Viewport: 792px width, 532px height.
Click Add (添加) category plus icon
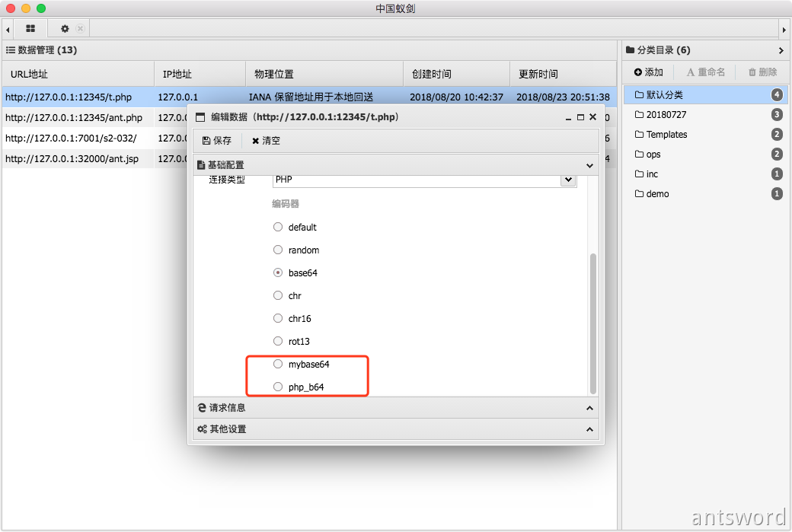pyautogui.click(x=648, y=72)
